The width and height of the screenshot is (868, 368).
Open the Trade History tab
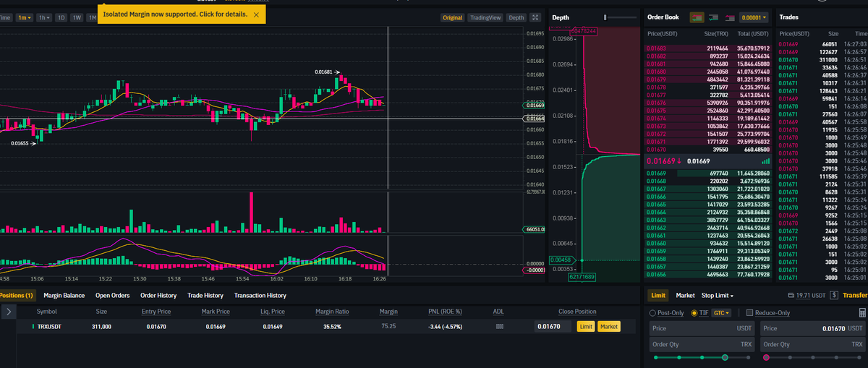[205, 295]
